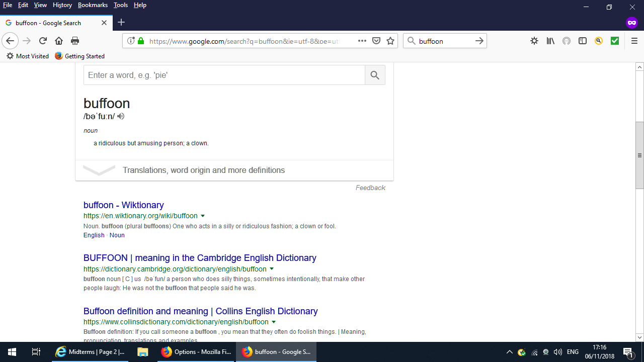This screenshot has width=644, height=362.
Task: Click the page's vertical scrollbar thumb
Action: pos(639,155)
